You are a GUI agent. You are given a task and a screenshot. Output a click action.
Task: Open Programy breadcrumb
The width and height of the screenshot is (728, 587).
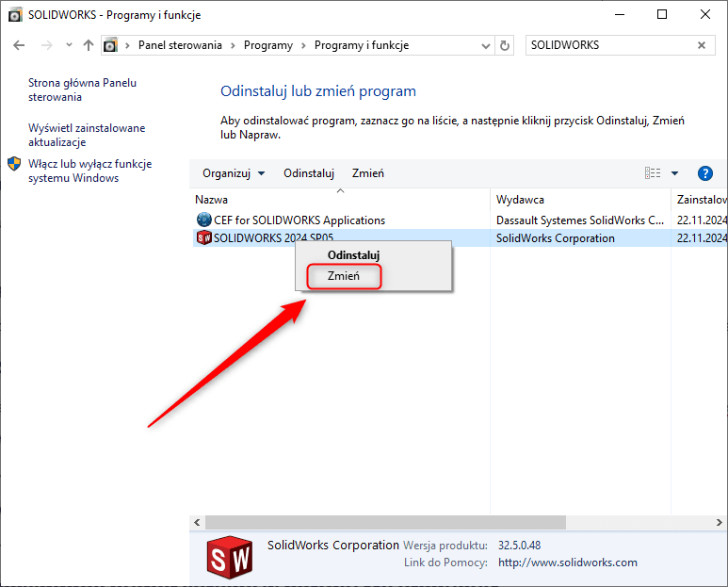268,45
